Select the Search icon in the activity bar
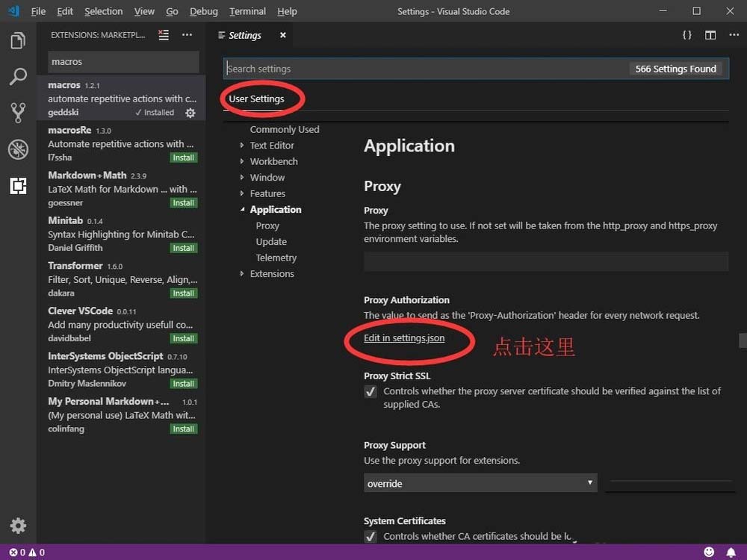Screen dimensions: 747x560 tap(18, 77)
